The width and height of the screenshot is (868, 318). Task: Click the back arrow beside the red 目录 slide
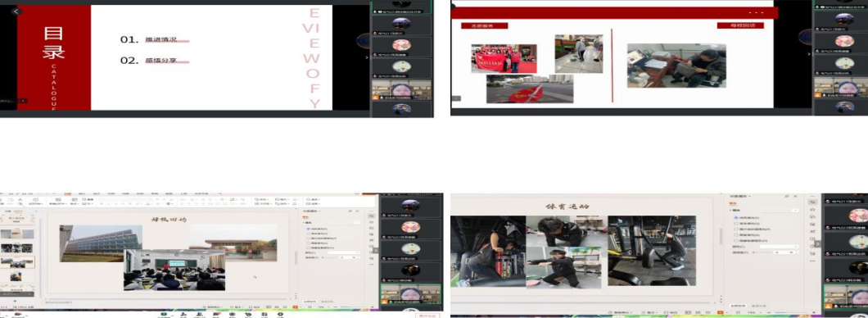16,11
